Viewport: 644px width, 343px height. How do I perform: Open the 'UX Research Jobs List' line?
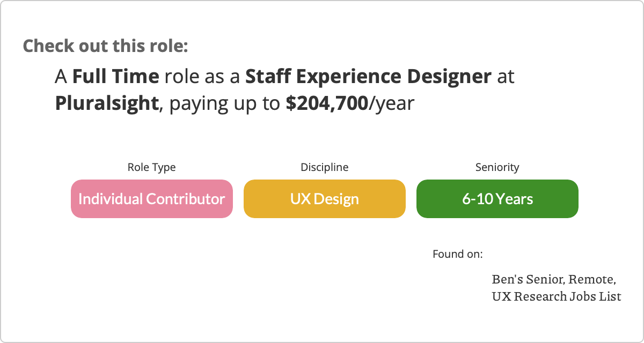557,296
